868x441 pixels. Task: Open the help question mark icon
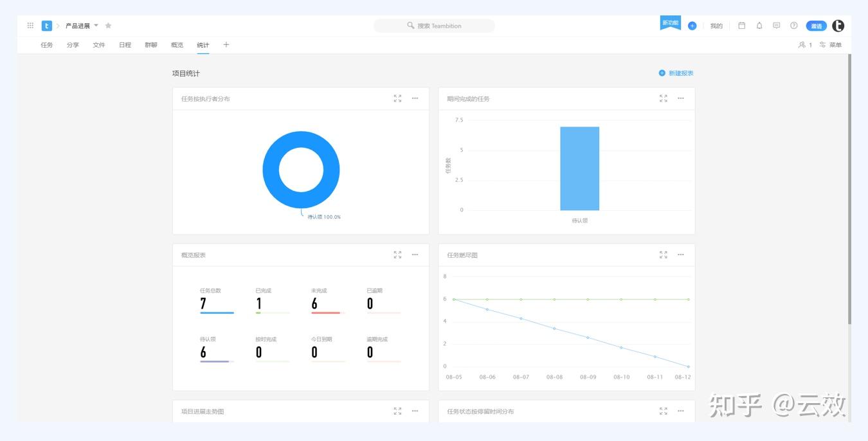pyautogui.click(x=793, y=26)
